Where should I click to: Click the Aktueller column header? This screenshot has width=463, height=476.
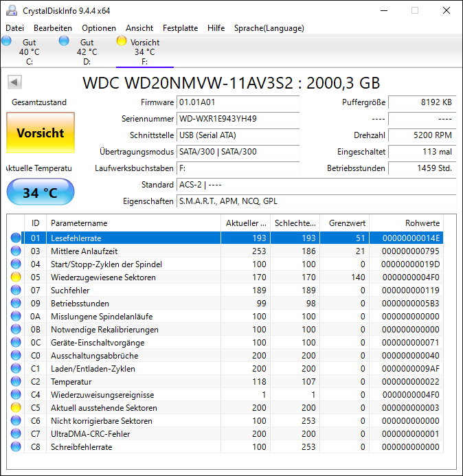coord(246,223)
